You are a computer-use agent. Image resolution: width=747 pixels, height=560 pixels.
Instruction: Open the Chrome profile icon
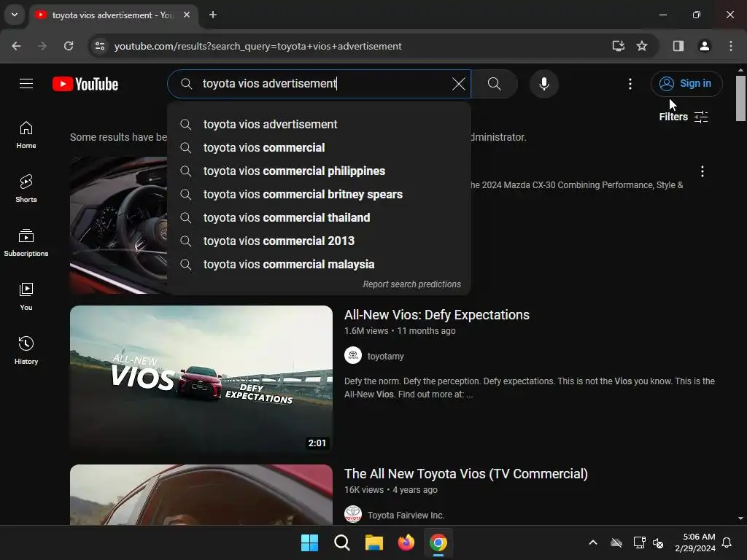705,46
